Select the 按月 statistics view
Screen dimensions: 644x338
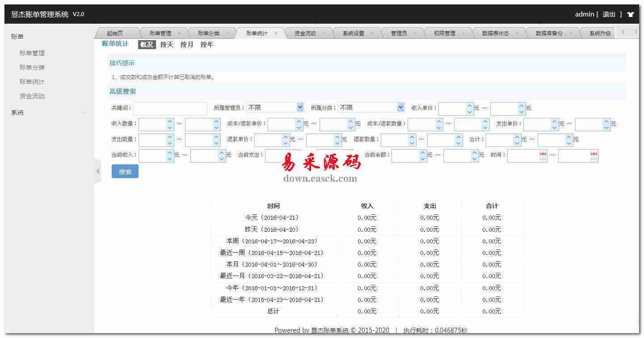pos(187,45)
